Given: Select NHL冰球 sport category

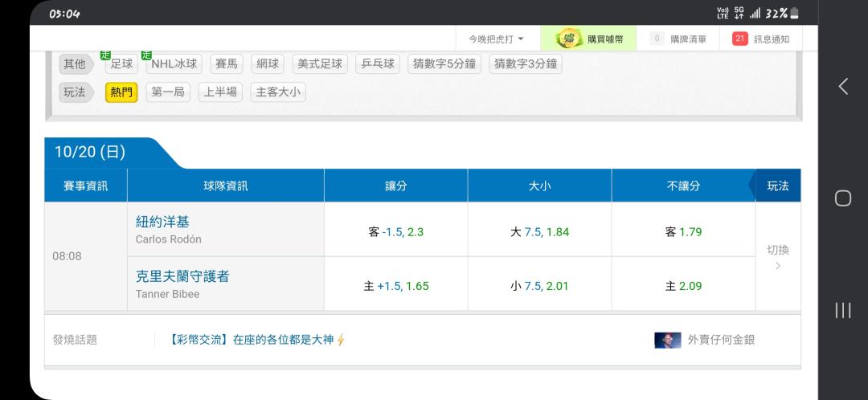Looking at the screenshot, I should click(x=174, y=63).
